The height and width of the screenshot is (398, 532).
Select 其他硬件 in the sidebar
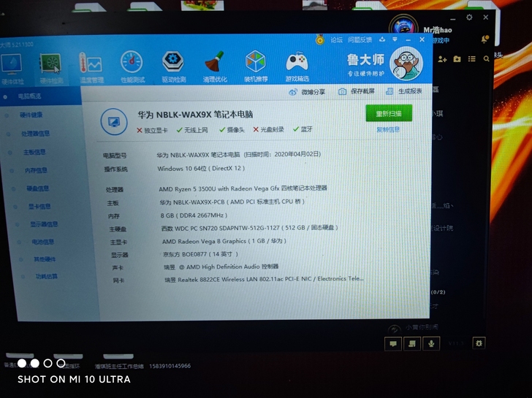coord(45,259)
